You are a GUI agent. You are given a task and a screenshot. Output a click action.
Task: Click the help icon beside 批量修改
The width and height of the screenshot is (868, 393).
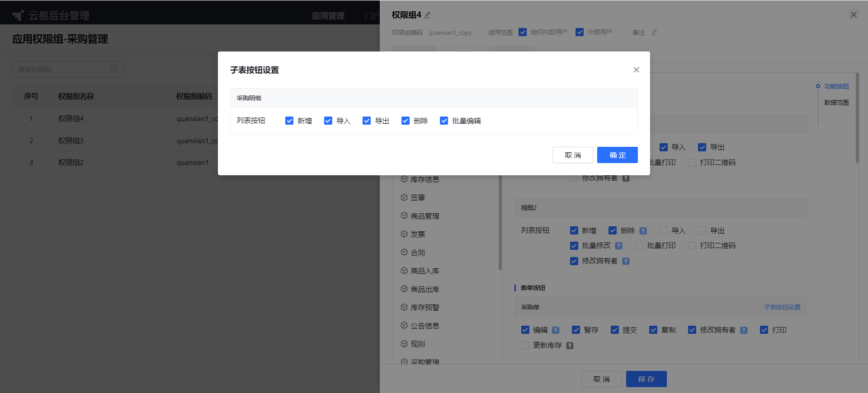[x=619, y=246]
